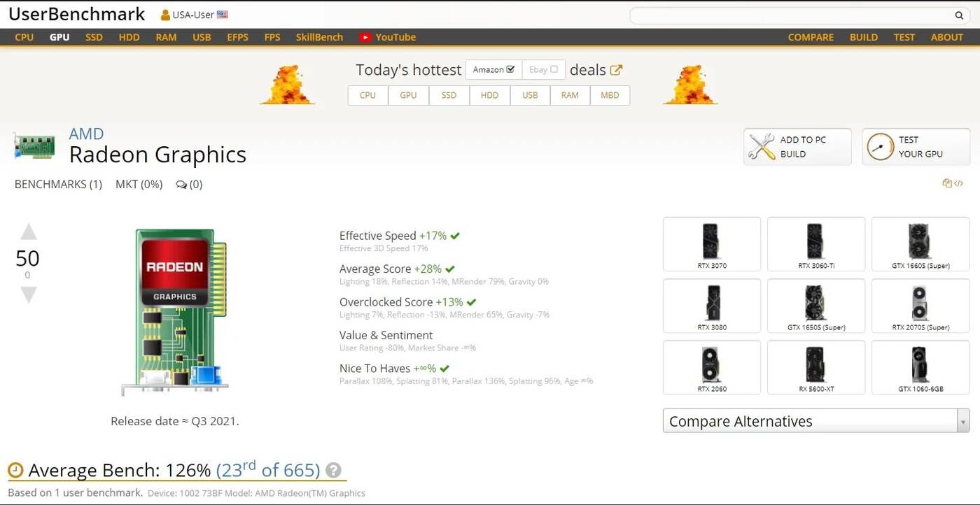Screen dimensions: 980x505
Task: Choose the RX 5600-XT comparison card
Action: [x=815, y=367]
